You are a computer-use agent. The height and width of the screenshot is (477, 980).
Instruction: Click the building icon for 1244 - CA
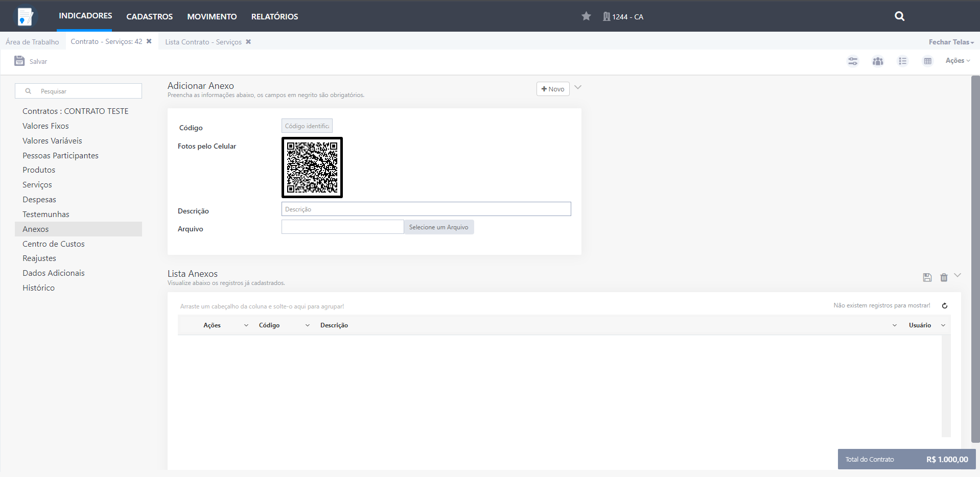pos(606,16)
